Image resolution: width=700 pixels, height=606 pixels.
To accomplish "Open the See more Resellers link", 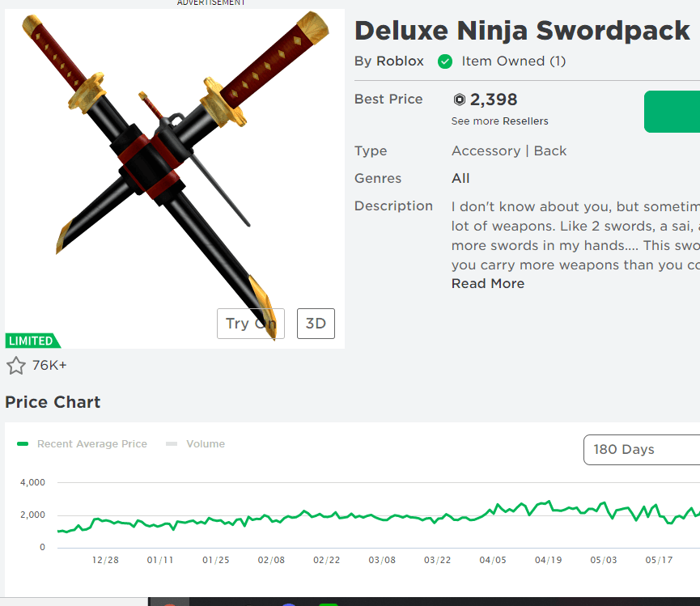I will click(x=499, y=121).
